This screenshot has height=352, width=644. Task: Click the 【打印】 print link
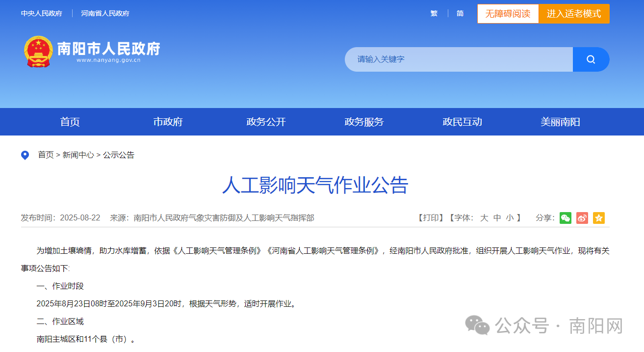(x=431, y=218)
